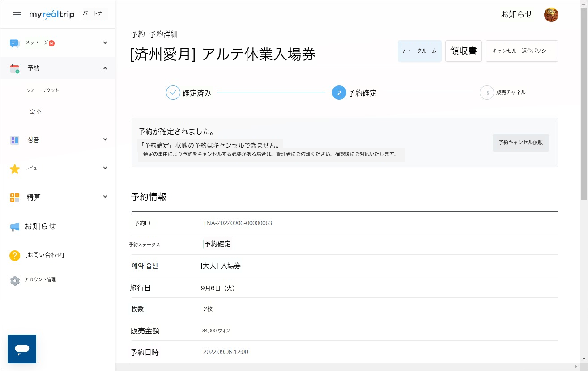Click the 7 トークルーム button
The height and width of the screenshot is (371, 588).
coord(420,51)
